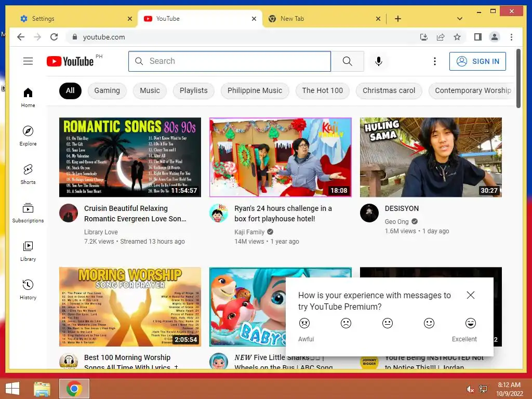Rate the experience Awful with angry face

[304, 323]
